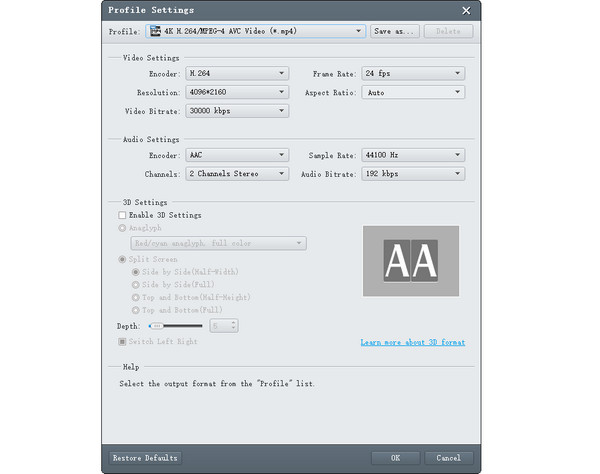Select the Split Screen radio option
This screenshot has height=474, width=600.
coord(123,259)
